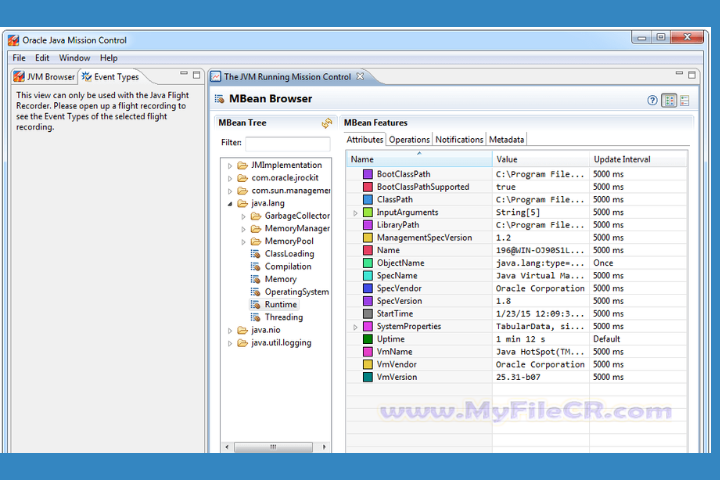This screenshot has height=480, width=720.
Task: Close The JVM Running Mission Control tab
Action: [360, 76]
